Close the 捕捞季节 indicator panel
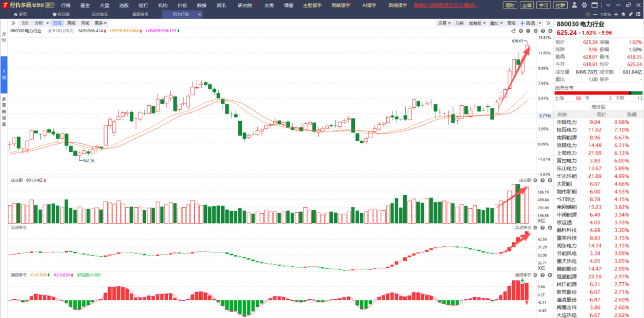 tap(550, 275)
